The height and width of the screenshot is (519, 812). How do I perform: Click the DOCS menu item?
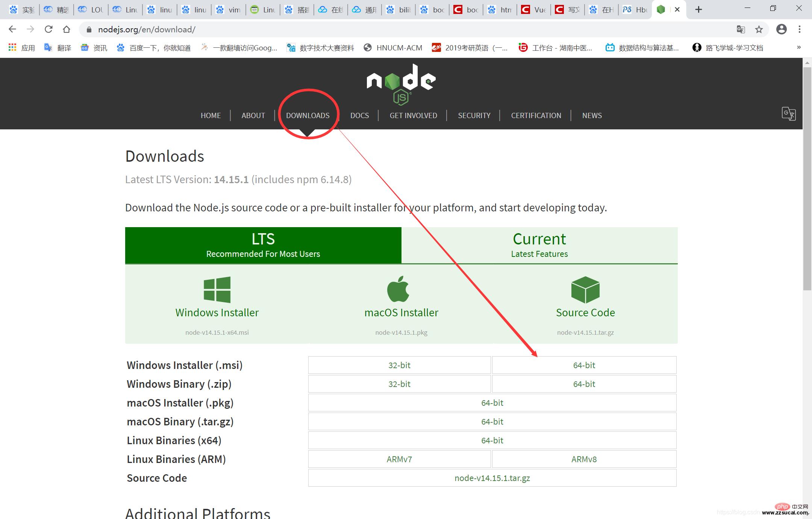pos(359,115)
